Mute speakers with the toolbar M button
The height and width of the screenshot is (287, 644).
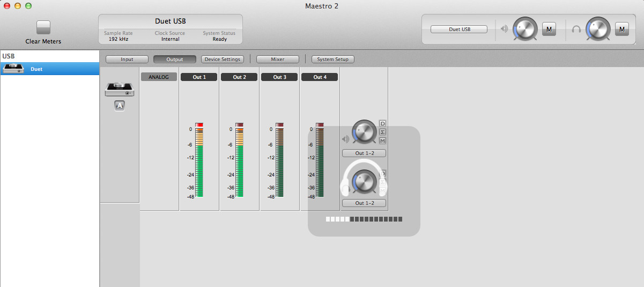(x=549, y=30)
